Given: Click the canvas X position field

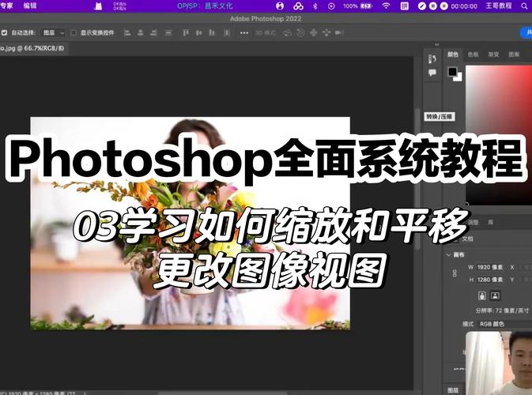Looking at the screenshot, I should (x=524, y=267).
